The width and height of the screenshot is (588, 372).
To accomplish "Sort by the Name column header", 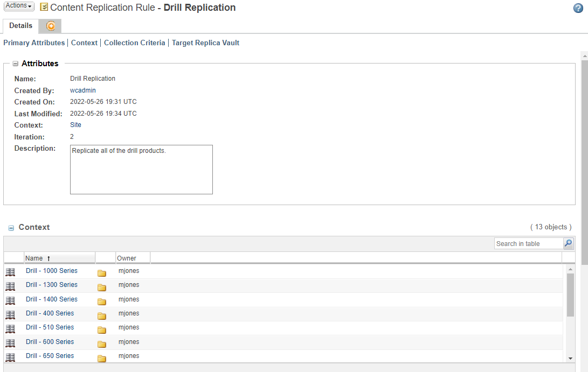I will pos(59,258).
